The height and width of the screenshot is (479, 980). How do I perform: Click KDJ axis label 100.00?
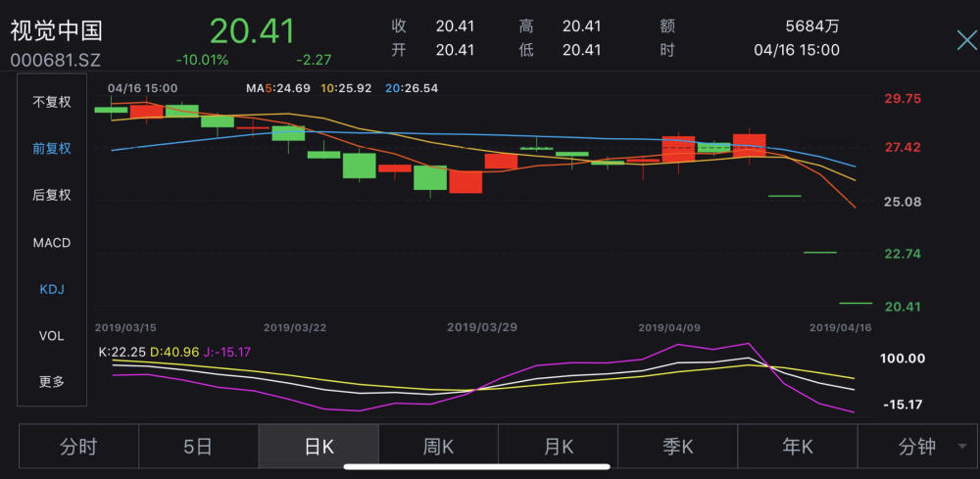click(x=905, y=359)
